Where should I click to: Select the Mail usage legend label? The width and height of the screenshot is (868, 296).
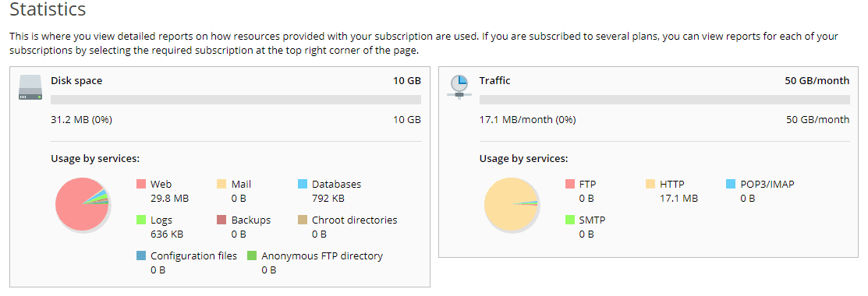point(241,185)
